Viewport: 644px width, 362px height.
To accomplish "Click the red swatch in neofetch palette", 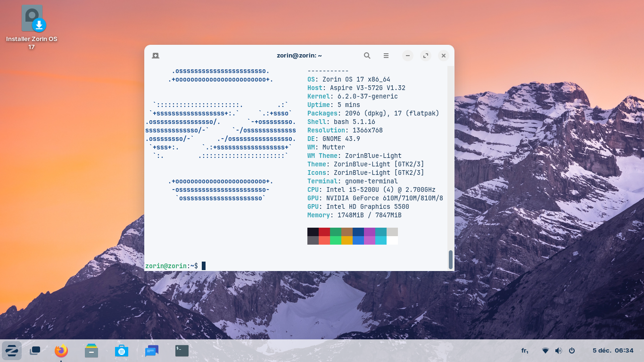I will [x=324, y=232].
